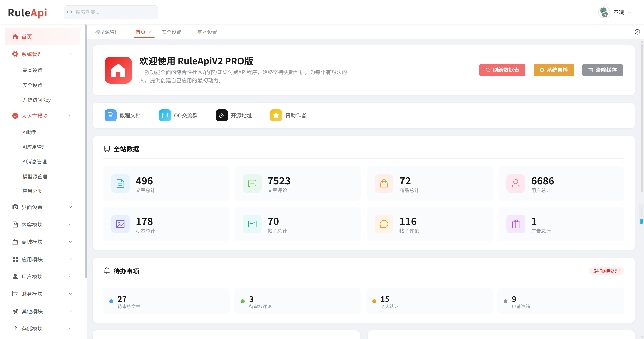Expand the 界面设置 menu chevron

click(x=70, y=207)
